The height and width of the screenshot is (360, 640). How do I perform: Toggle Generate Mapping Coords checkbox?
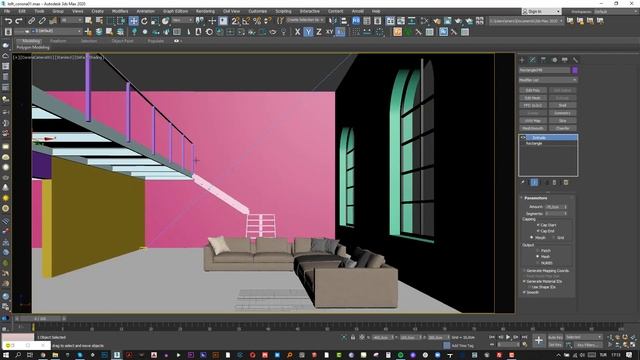[x=524, y=271]
